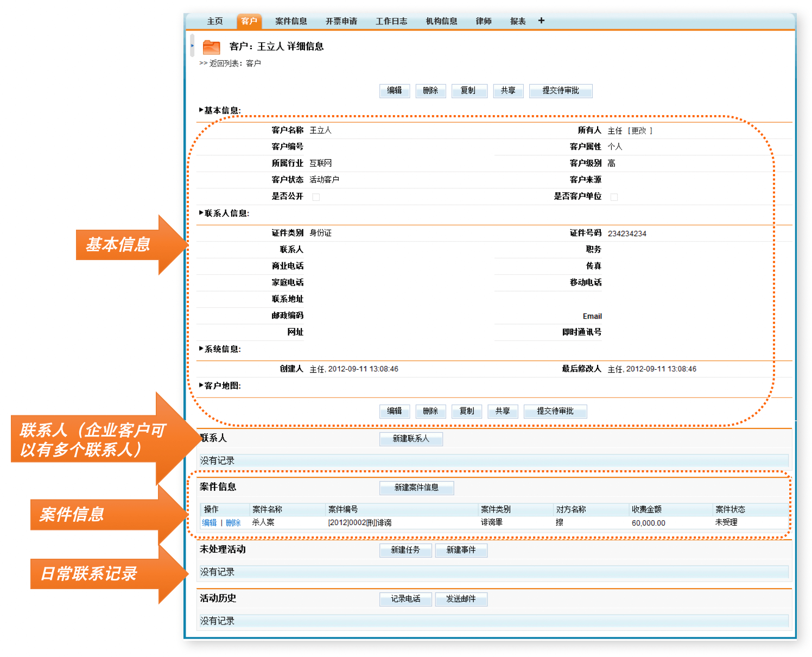Screen dimensions: 812x657
Task: Click 新建任务 button
Action: (x=405, y=550)
